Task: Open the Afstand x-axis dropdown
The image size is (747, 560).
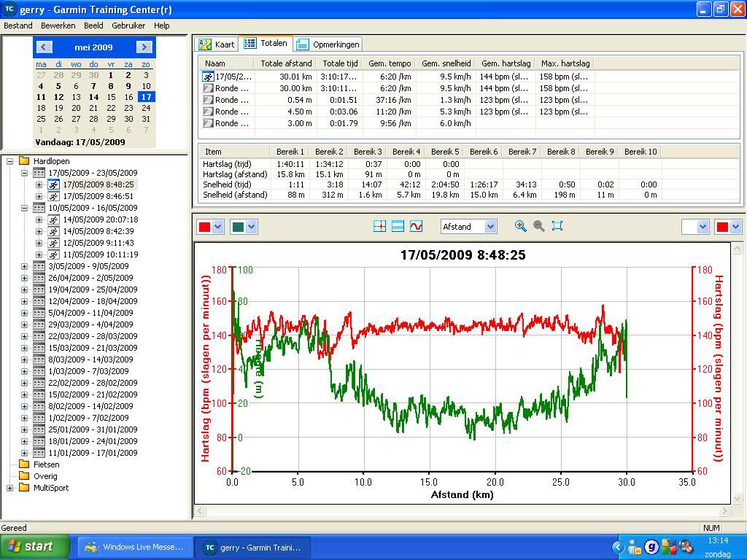Action: point(490,227)
